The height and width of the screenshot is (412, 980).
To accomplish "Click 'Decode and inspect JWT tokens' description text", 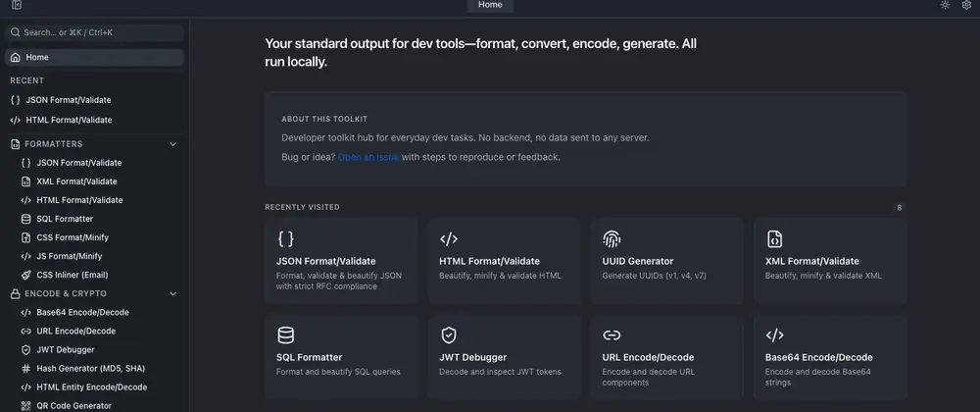I will (500, 372).
